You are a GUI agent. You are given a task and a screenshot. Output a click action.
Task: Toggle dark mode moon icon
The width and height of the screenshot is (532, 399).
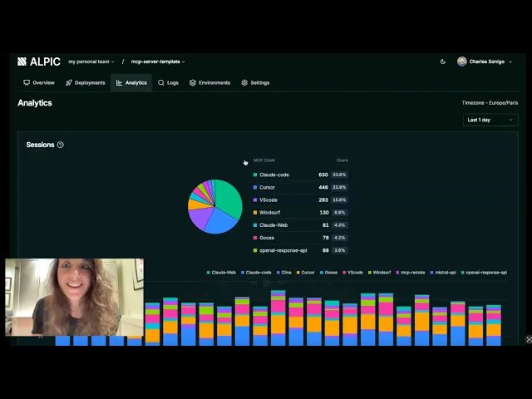click(x=443, y=62)
